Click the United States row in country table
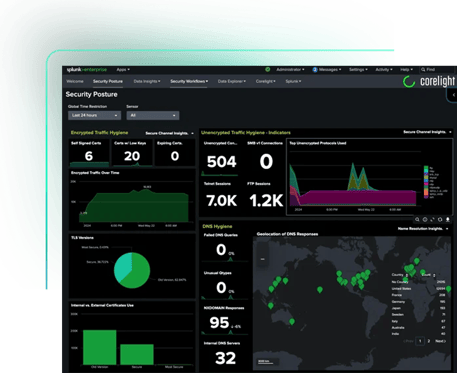457x373 pixels. click(418, 289)
